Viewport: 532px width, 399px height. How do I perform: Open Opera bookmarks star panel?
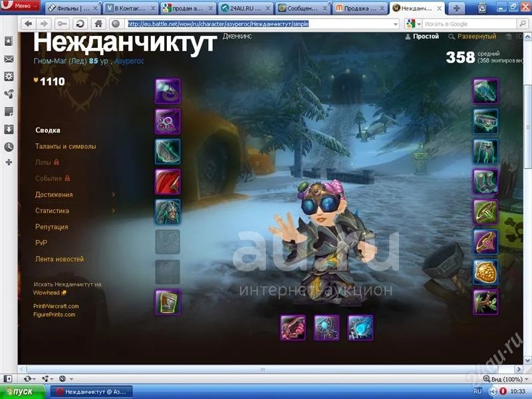point(9,41)
